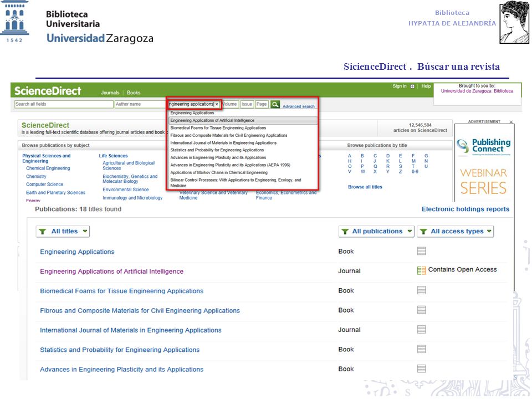Open the Computer Science subject link

[44, 184]
